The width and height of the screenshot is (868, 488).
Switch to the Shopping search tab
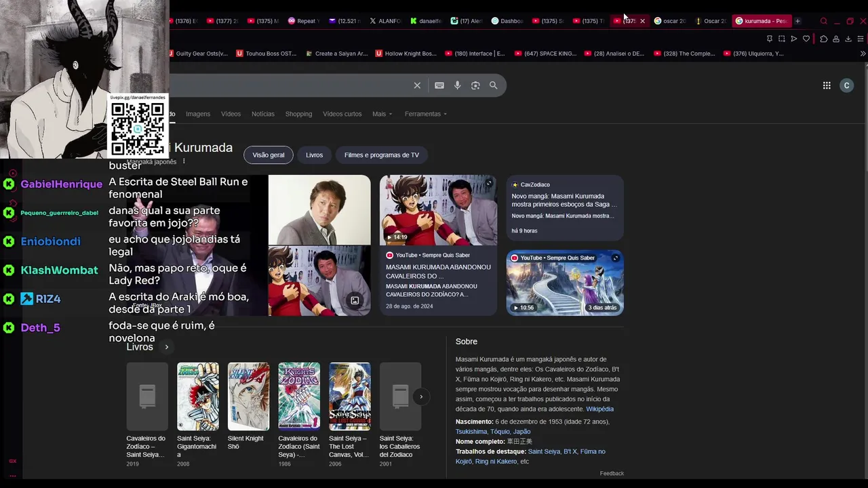click(298, 114)
